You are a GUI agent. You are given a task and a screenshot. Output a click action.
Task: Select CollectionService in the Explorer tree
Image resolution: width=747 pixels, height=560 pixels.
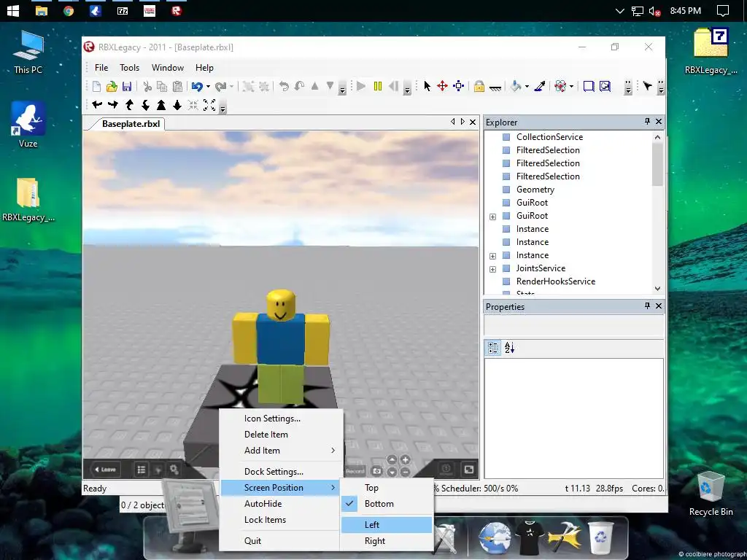tap(549, 136)
